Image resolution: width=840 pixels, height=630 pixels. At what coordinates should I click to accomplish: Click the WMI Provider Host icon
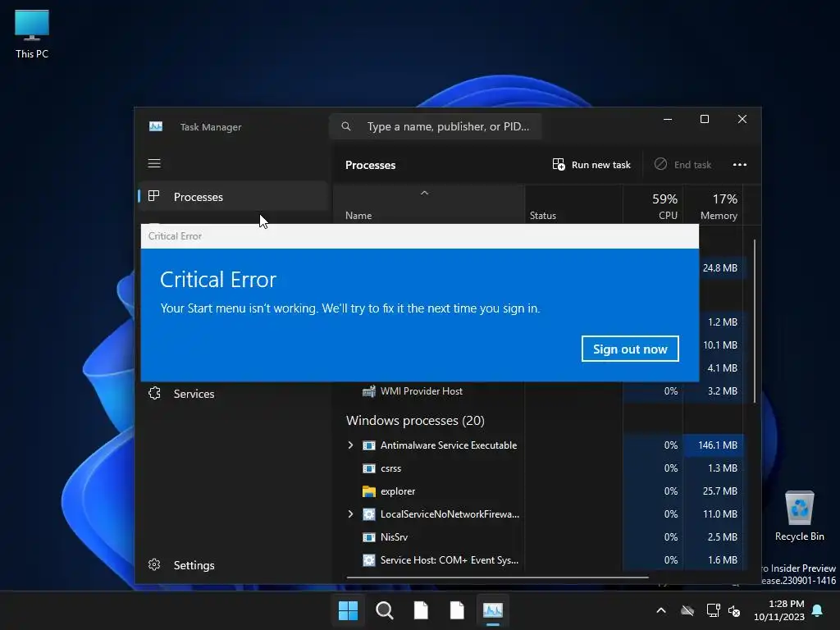point(369,391)
